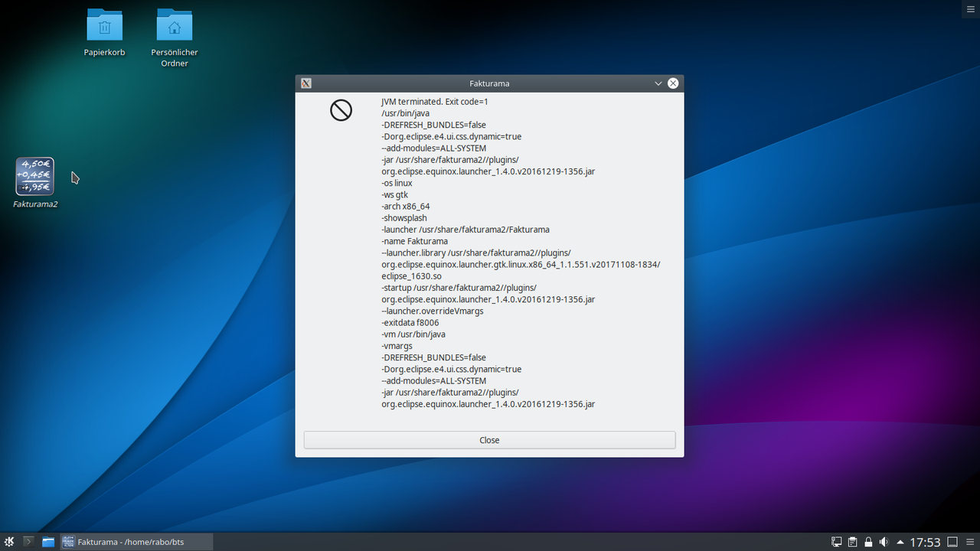980x551 pixels.
Task: Click the '-vmargs' line
Action: tap(397, 346)
